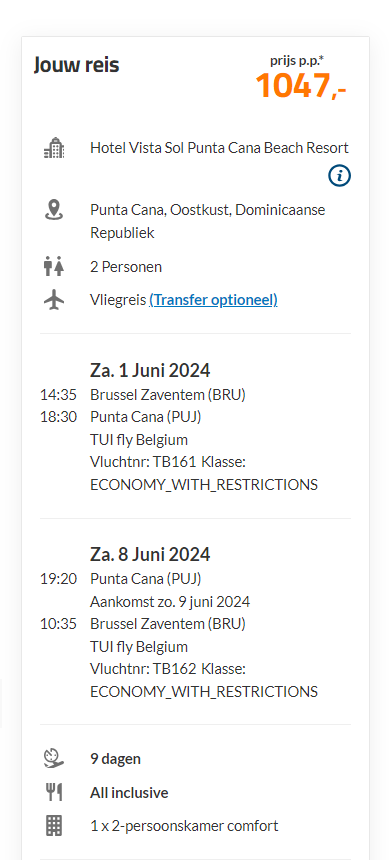Select the 1047,- price per person

point(301,86)
